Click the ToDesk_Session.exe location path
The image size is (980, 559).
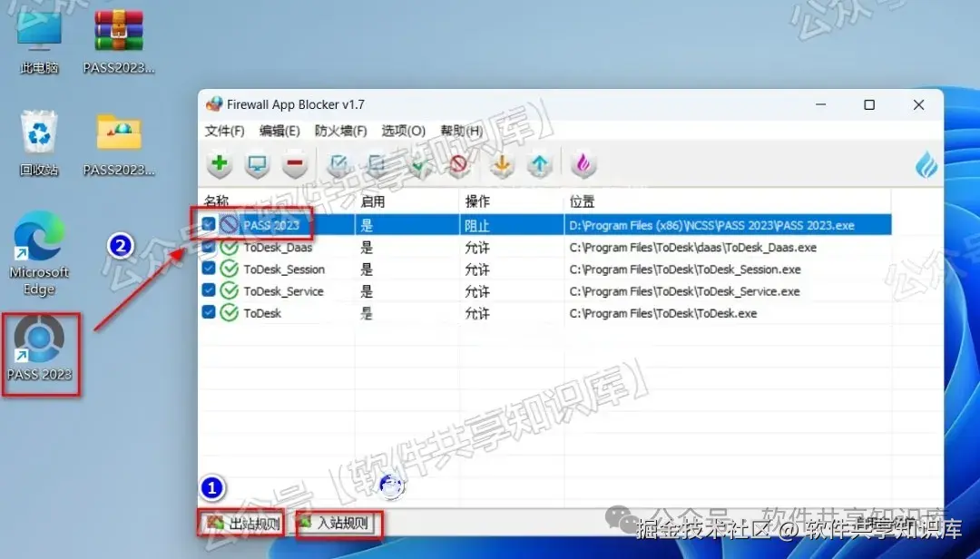pyautogui.click(x=685, y=270)
